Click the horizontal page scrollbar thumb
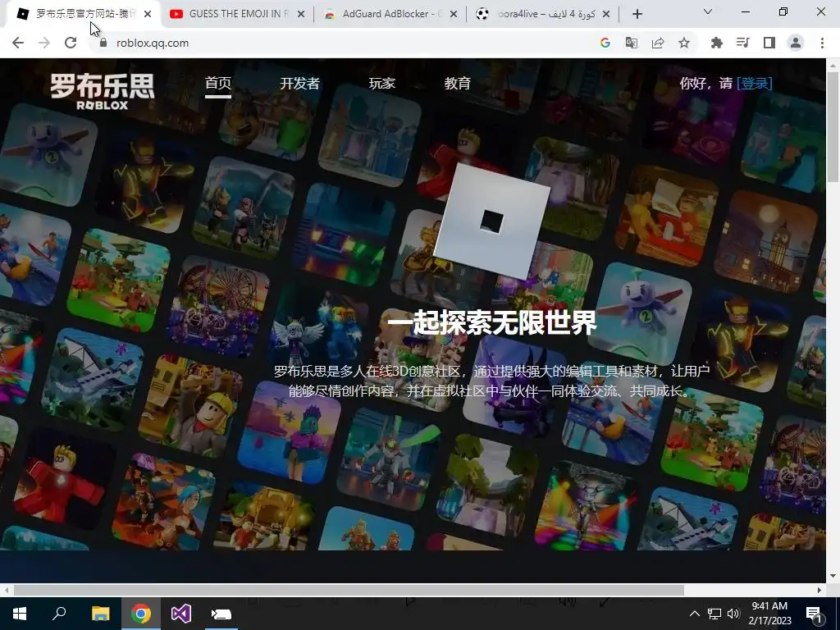 pos(349,590)
